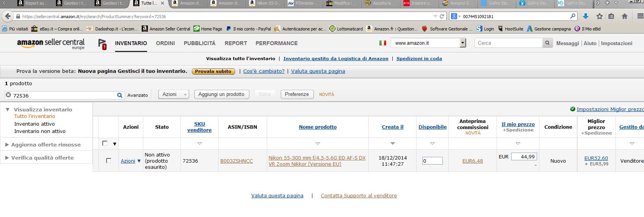Open the 'Il mio conto - PayPal' bookmark
The image size is (644, 217).
click(248, 29)
